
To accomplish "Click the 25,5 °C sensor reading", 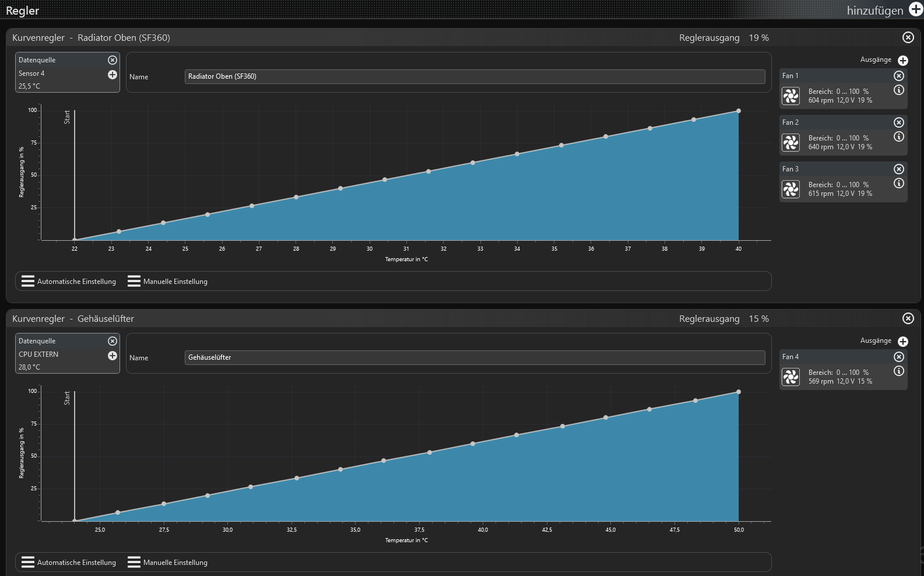I will click(29, 86).
